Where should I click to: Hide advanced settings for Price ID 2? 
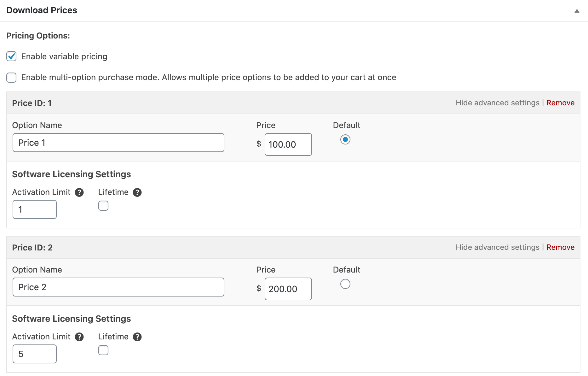coord(497,247)
